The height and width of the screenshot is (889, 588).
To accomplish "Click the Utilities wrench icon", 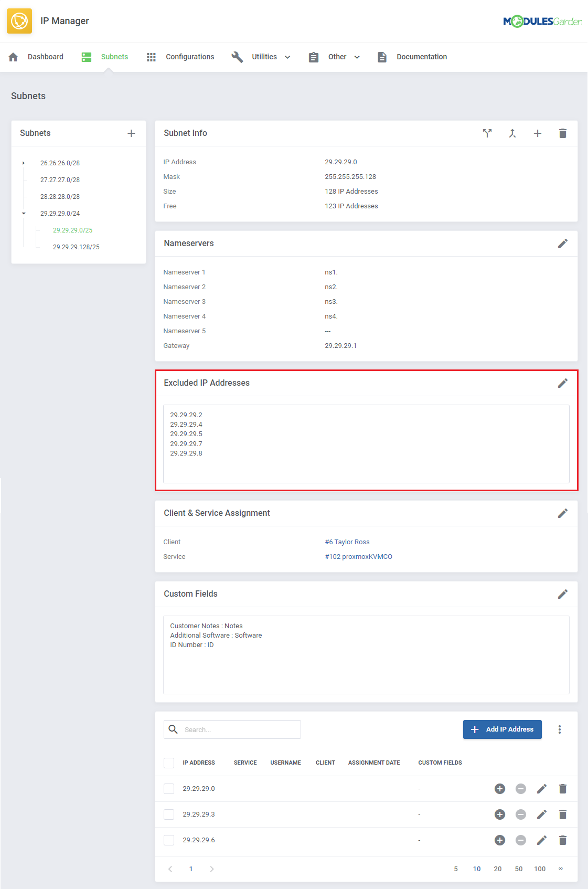I will tap(237, 57).
